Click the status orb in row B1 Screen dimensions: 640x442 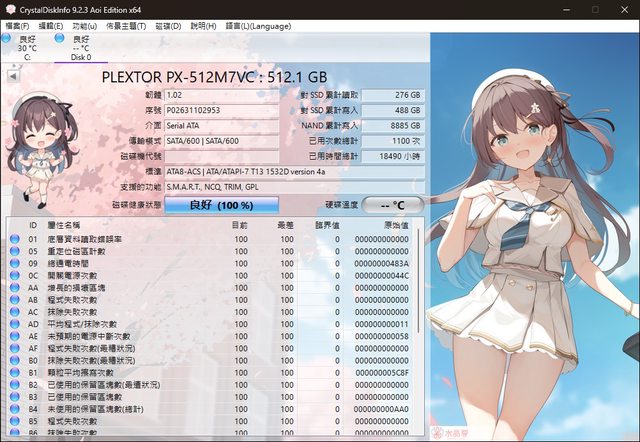click(x=15, y=373)
